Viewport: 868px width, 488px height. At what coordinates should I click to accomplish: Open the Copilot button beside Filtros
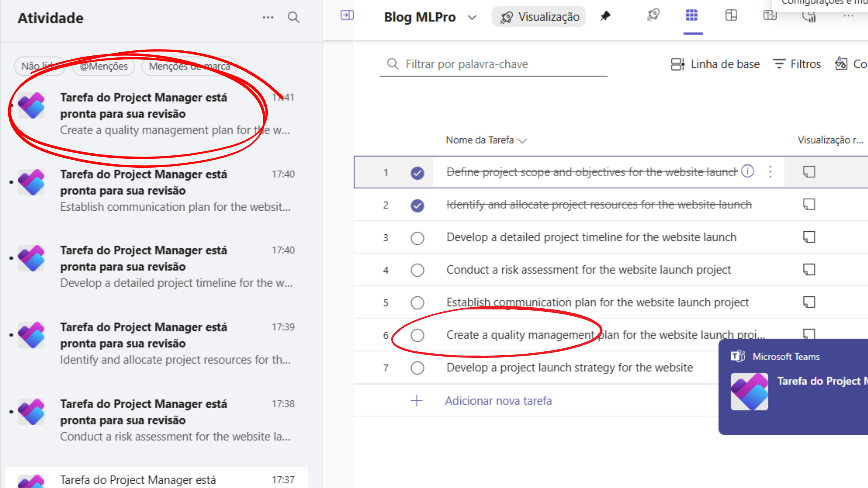click(851, 64)
